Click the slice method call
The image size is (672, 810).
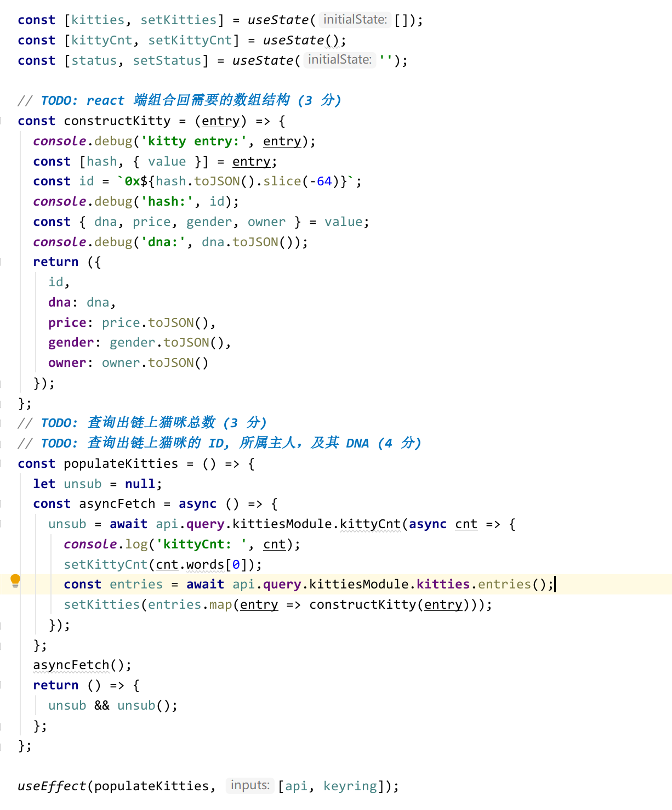(282, 181)
